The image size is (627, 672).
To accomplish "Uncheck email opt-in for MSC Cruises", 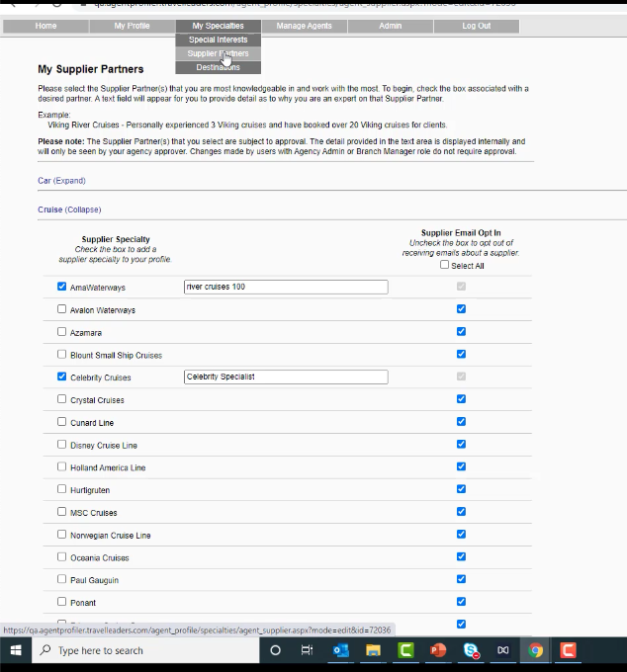I will [x=461, y=511].
